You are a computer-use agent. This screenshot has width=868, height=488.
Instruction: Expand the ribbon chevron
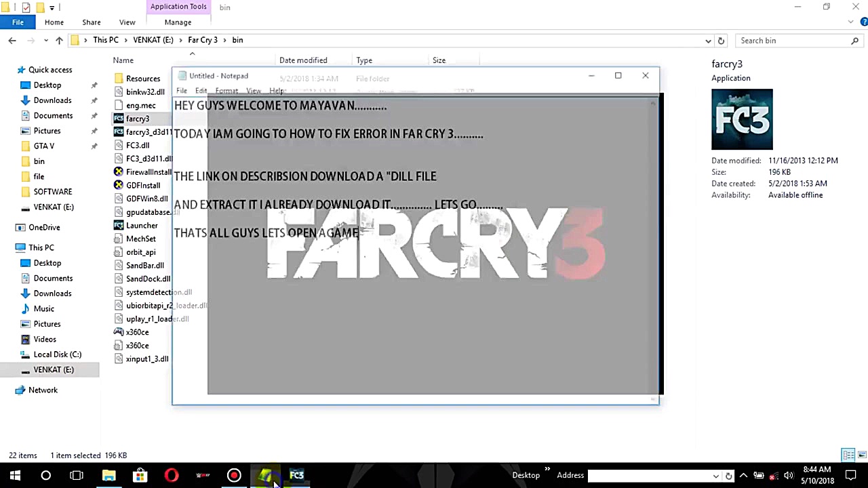tap(852, 22)
